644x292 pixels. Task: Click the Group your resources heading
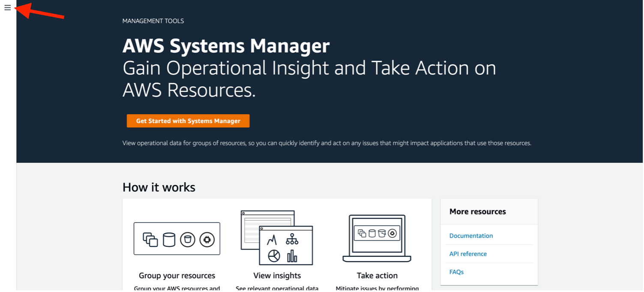coord(177,276)
